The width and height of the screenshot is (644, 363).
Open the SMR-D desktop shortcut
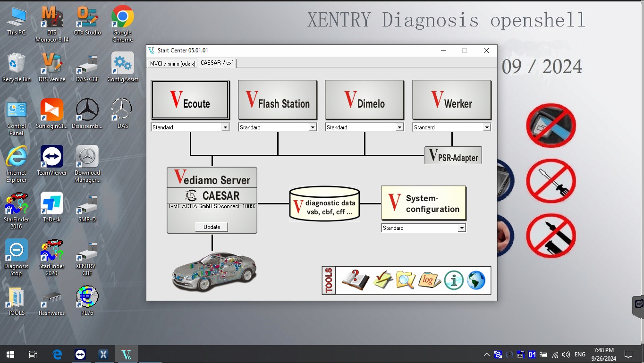[87, 207]
